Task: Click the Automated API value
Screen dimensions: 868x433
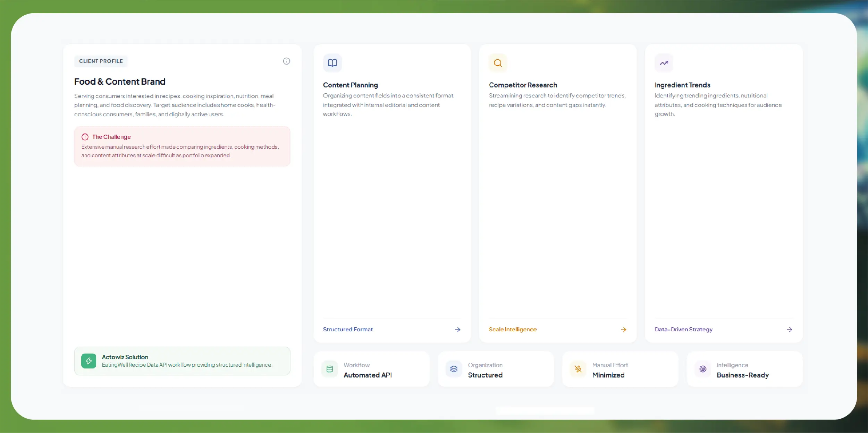Action: click(368, 375)
